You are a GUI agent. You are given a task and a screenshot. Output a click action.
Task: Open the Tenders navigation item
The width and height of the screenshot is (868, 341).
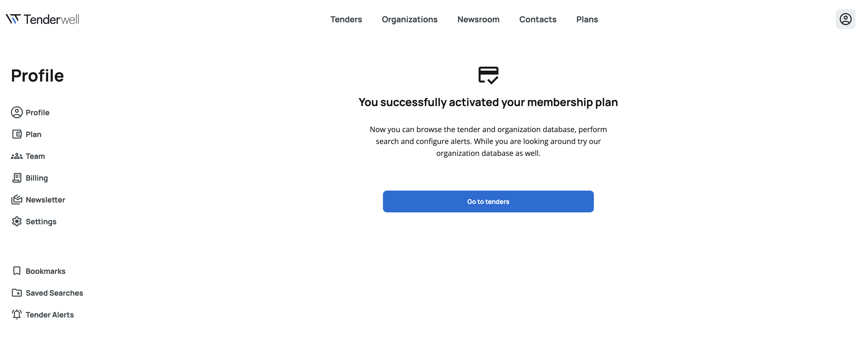click(346, 20)
